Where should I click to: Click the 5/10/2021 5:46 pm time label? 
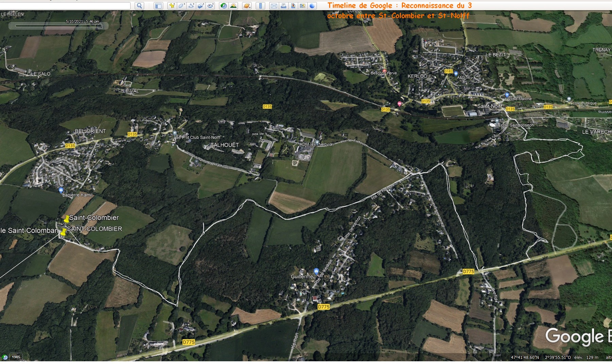click(83, 21)
